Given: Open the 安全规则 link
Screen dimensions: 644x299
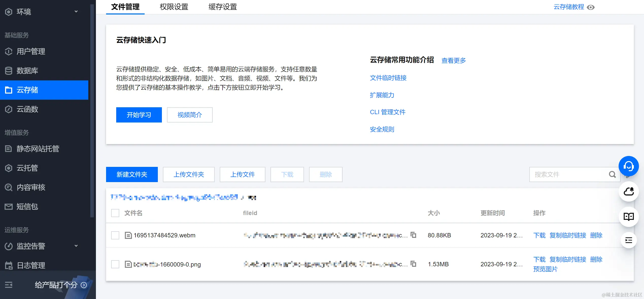Looking at the screenshot, I should (x=382, y=129).
